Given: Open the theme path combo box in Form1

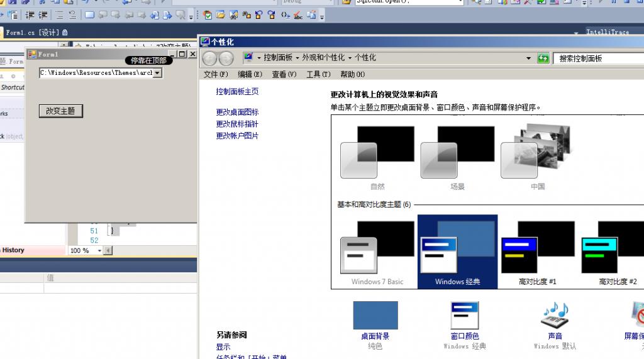Looking at the screenshot, I should point(157,73).
